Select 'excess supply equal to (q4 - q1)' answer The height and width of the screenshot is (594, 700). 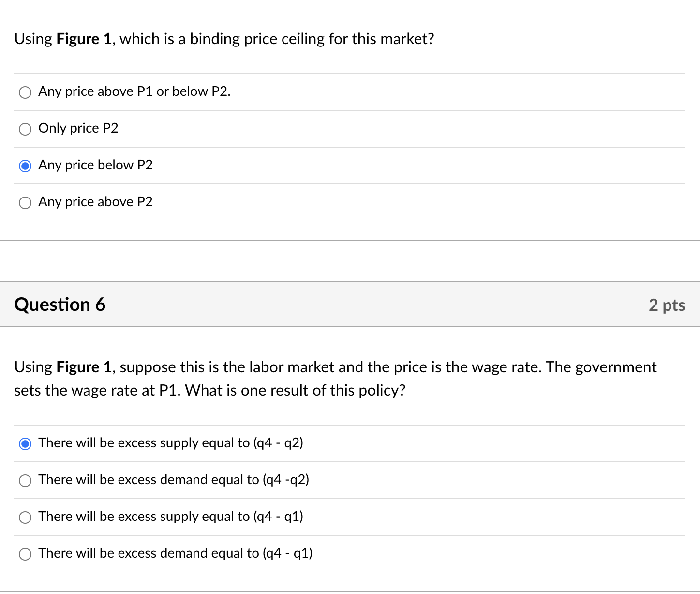[171, 517]
